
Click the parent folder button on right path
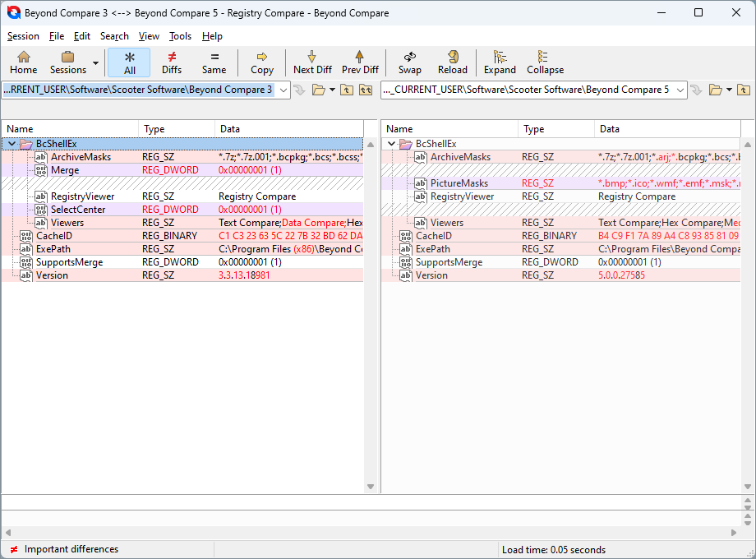[744, 89]
